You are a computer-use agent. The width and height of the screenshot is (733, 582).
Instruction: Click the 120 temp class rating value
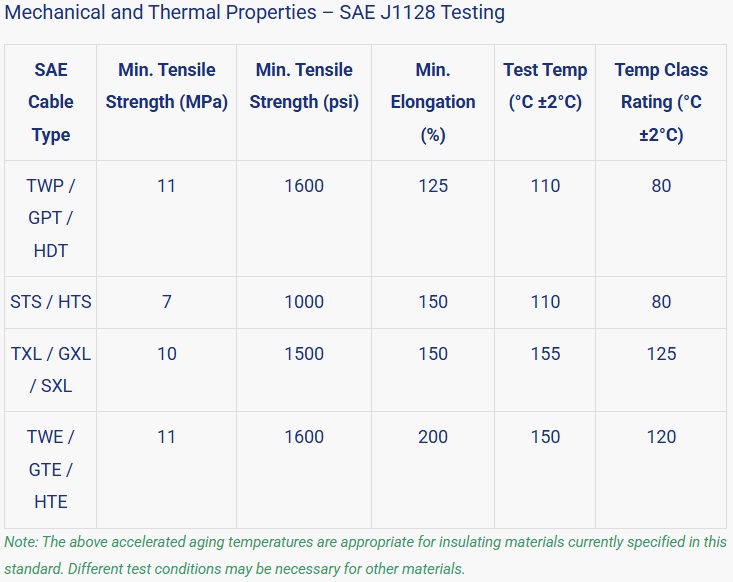click(x=661, y=437)
